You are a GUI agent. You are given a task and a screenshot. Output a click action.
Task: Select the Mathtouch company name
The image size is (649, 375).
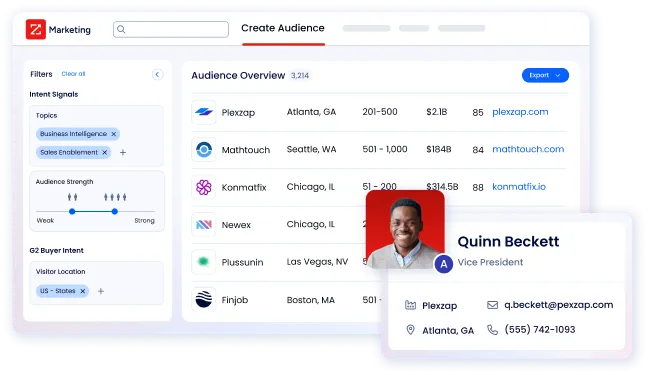click(x=245, y=150)
